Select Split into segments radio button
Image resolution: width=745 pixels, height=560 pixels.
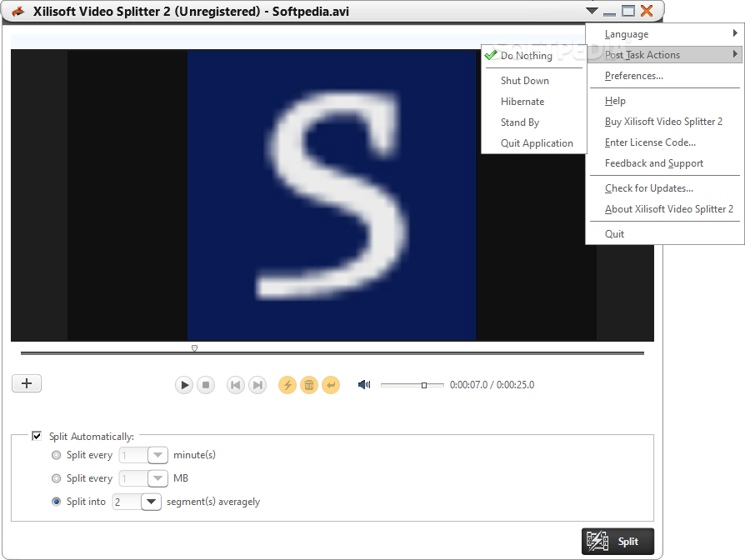point(56,502)
